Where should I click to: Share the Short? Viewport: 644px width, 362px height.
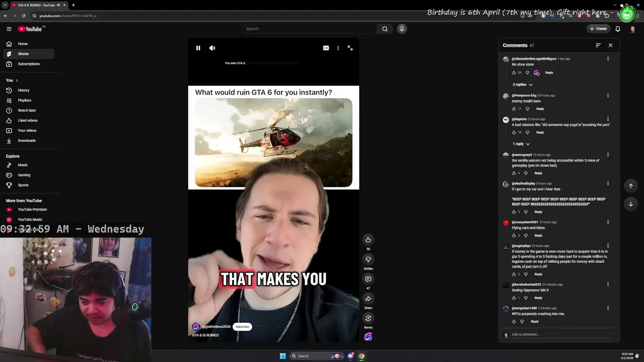[368, 299]
